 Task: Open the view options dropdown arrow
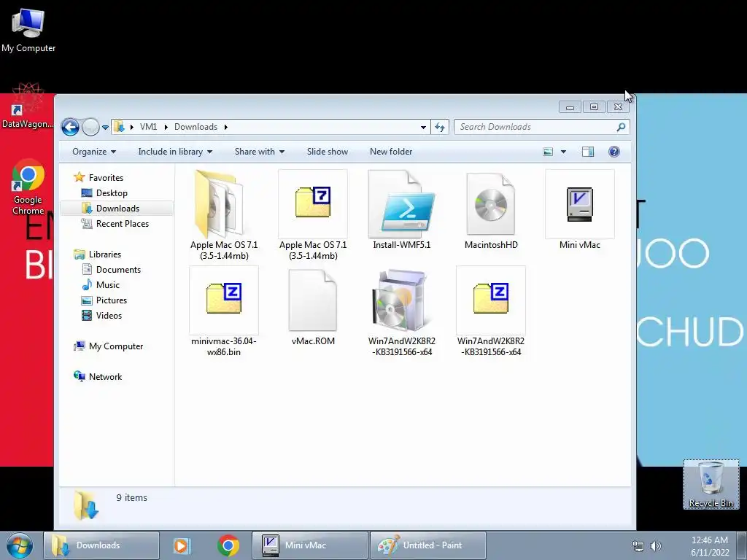point(563,152)
